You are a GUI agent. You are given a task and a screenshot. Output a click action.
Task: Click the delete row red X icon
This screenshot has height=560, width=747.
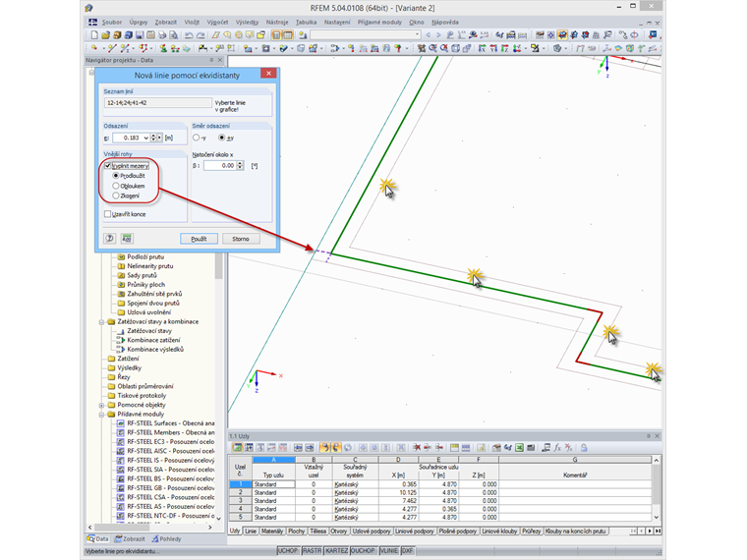tap(417, 448)
